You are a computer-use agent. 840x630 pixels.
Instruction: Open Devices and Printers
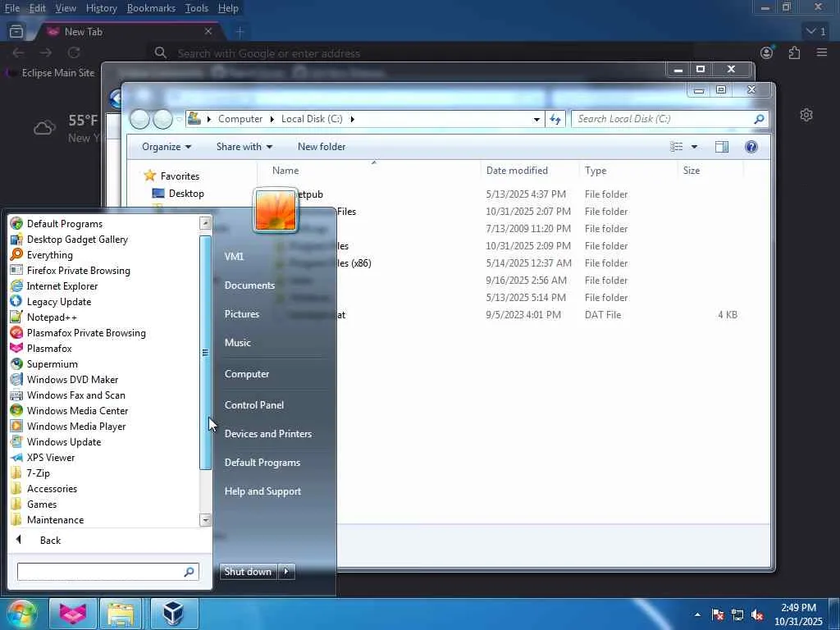tap(268, 433)
